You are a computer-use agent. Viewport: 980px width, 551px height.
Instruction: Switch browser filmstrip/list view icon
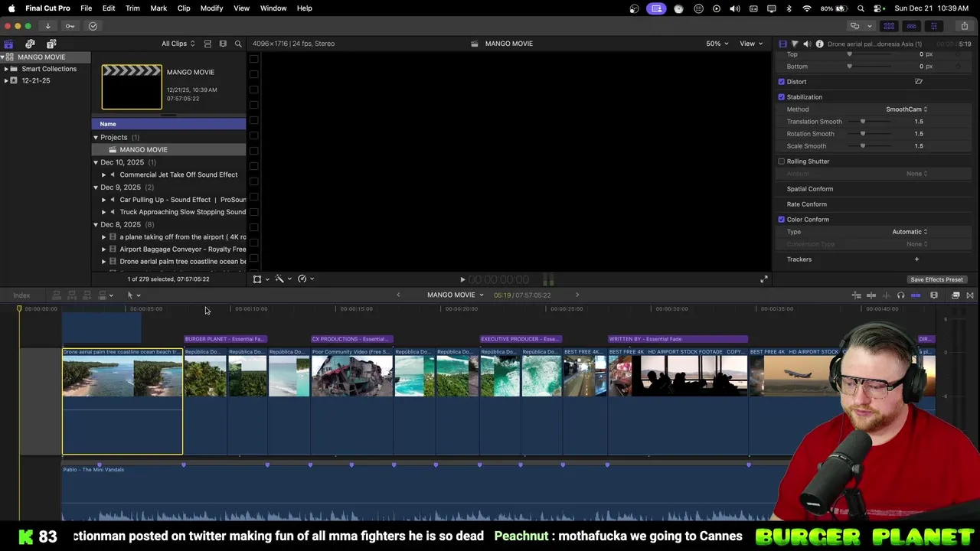[x=223, y=44]
